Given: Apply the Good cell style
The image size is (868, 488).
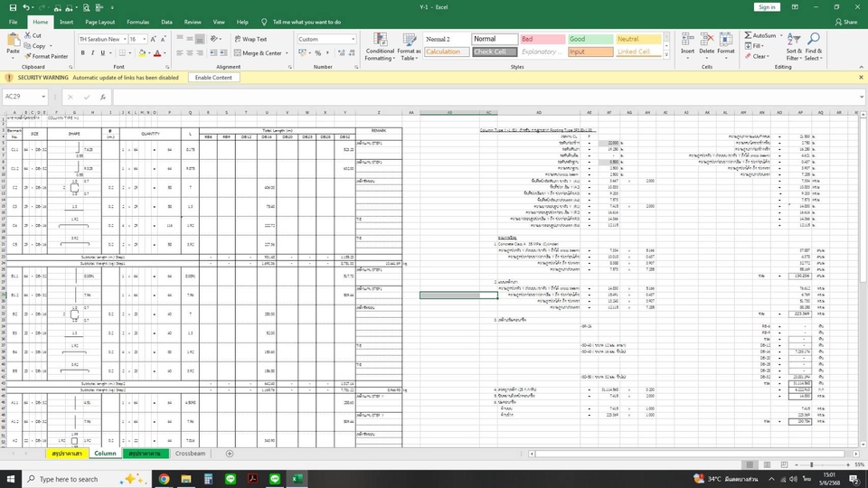Looking at the screenshot, I should point(590,39).
